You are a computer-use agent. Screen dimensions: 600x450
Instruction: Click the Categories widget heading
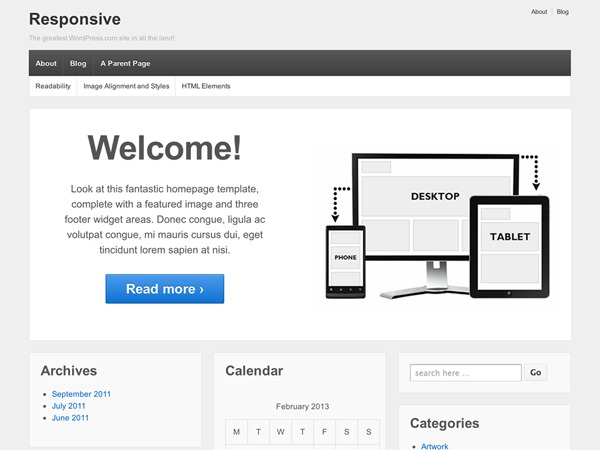[444, 423]
